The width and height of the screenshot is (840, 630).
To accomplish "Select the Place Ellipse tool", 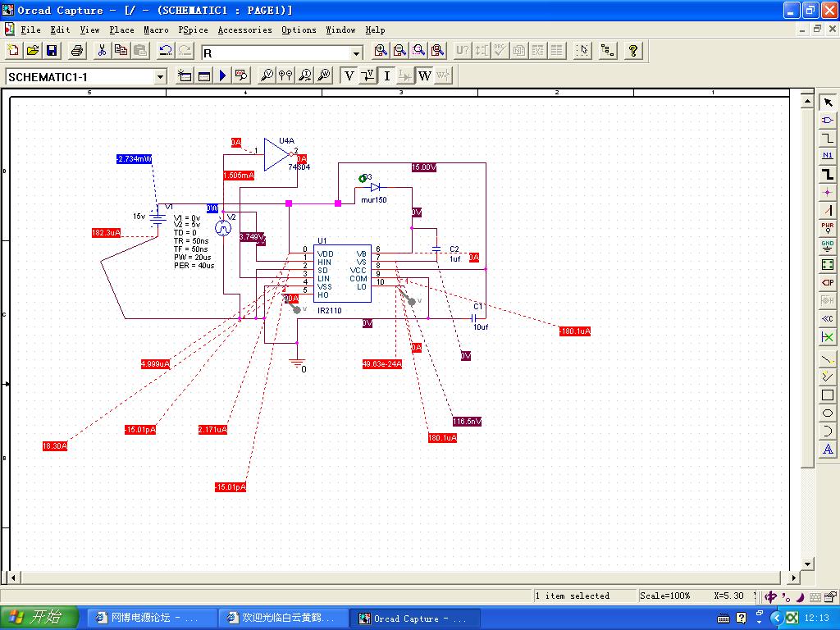I will click(828, 413).
